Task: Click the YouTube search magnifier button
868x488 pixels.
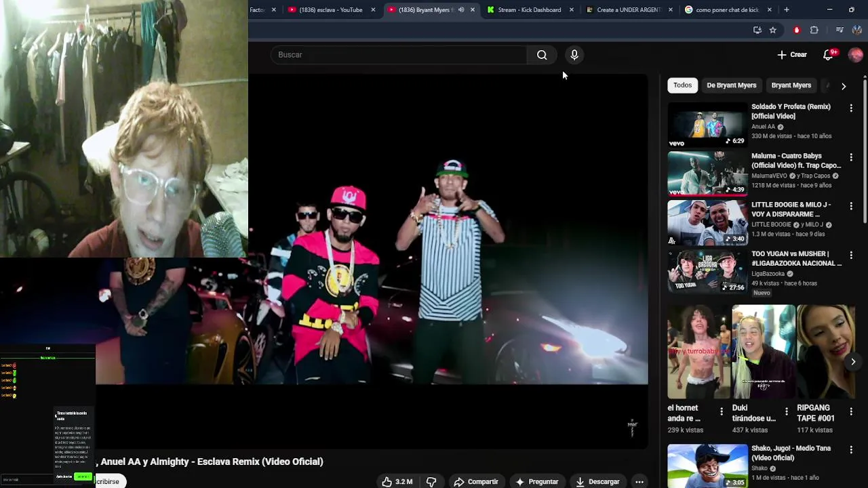Action: [x=542, y=55]
